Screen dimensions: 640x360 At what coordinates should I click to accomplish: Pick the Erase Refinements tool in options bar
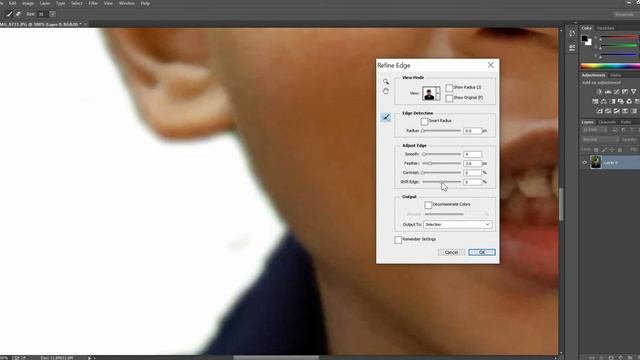(x=18, y=14)
